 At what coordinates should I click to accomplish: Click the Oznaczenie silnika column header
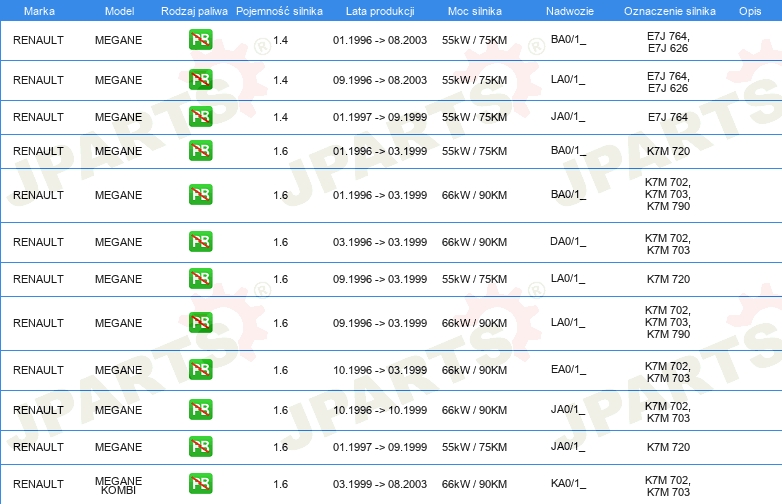[x=670, y=11]
